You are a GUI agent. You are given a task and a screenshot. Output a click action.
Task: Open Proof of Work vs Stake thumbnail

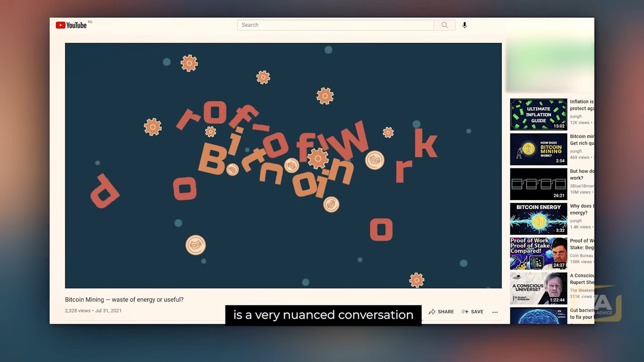pos(538,254)
